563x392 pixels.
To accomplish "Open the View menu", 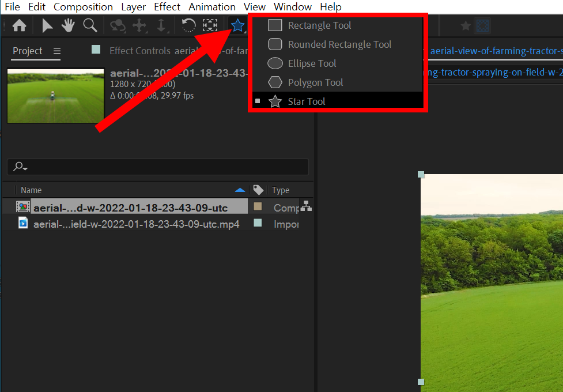I will (x=254, y=7).
